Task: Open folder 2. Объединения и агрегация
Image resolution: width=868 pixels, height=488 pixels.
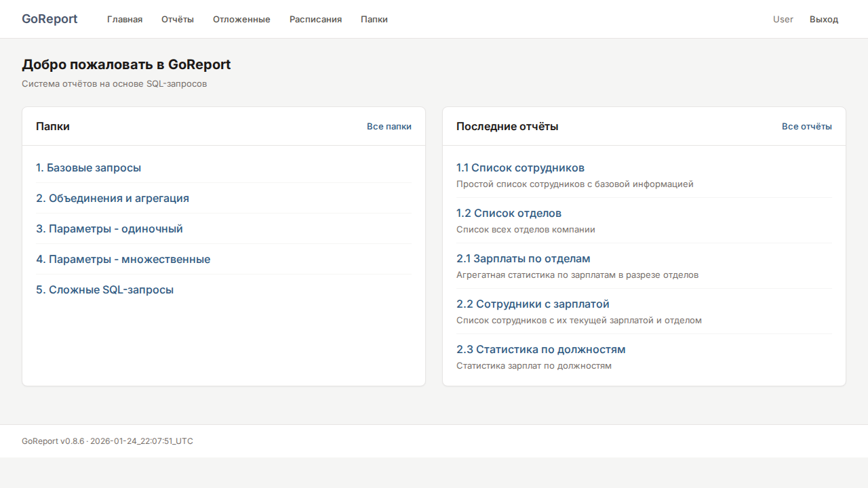Action: point(113,198)
